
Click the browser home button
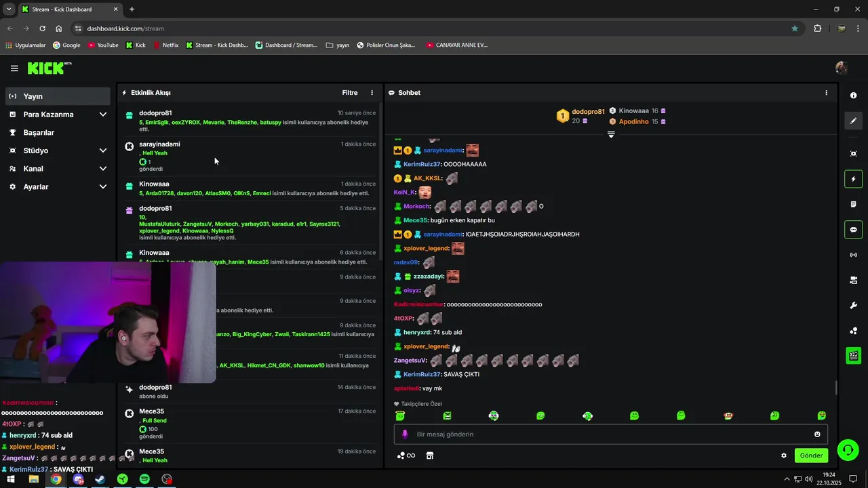[59, 28]
